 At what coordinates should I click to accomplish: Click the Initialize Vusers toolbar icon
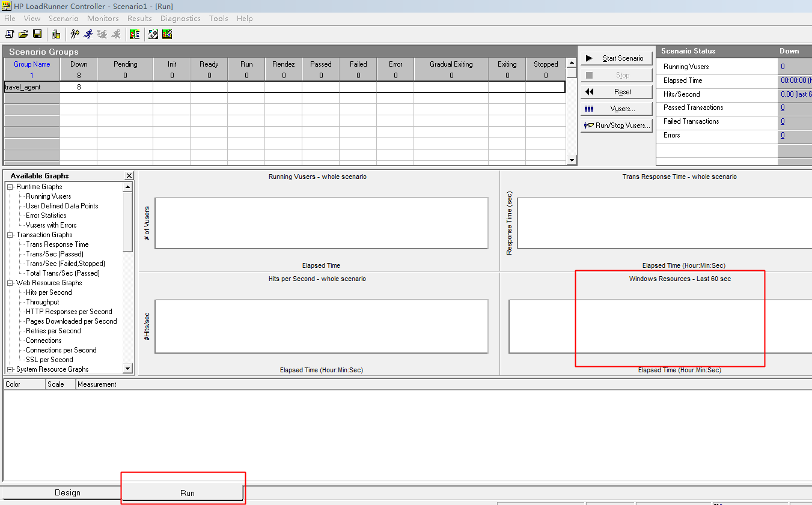pos(75,34)
